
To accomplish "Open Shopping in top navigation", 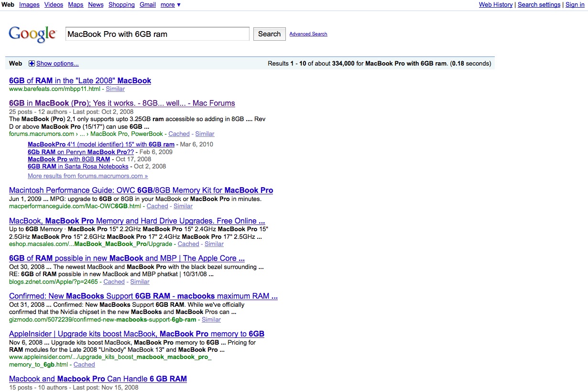I will 121,5.
